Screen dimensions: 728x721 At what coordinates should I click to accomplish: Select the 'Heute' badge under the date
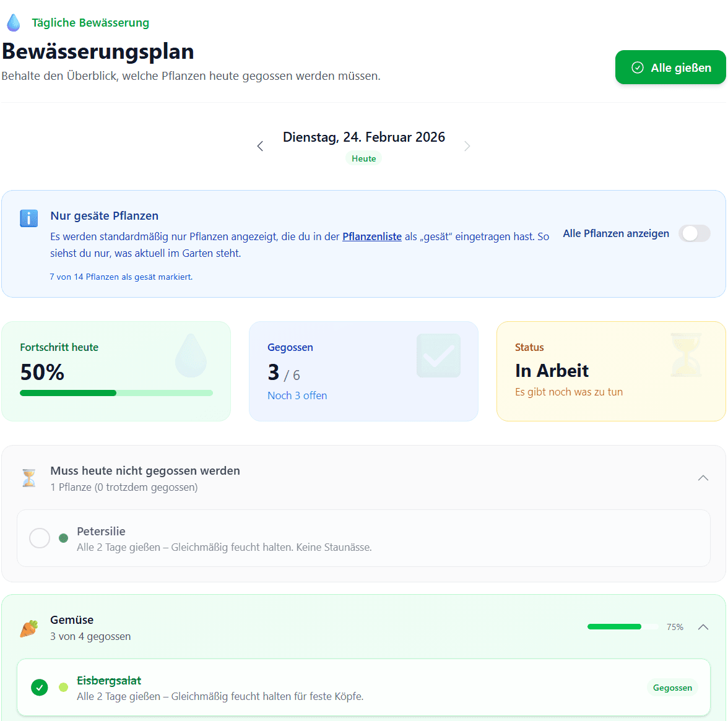363,158
